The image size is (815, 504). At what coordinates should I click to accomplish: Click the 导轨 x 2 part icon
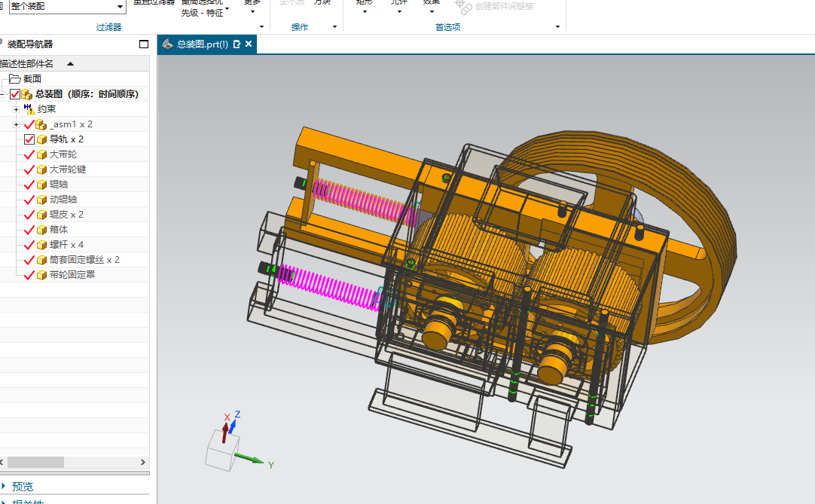(42, 139)
